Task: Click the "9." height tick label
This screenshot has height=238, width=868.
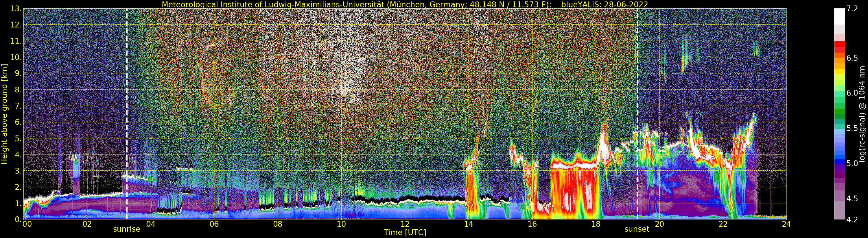Action: (x=18, y=74)
